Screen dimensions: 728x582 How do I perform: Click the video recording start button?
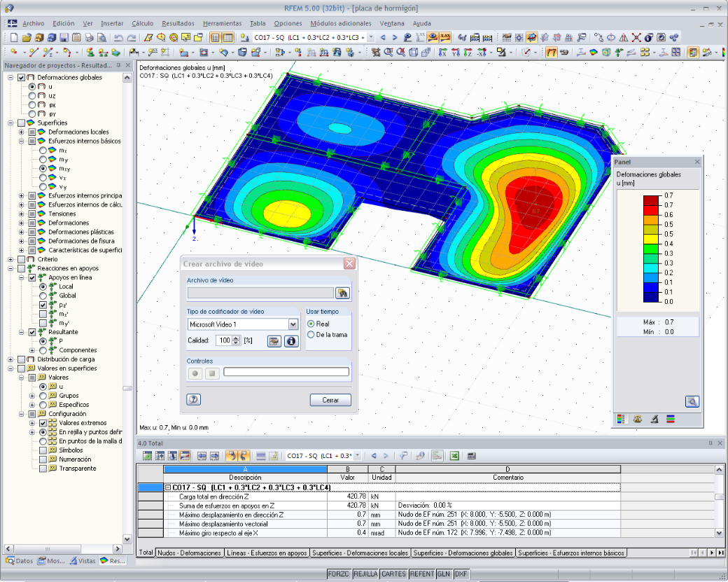(195, 373)
